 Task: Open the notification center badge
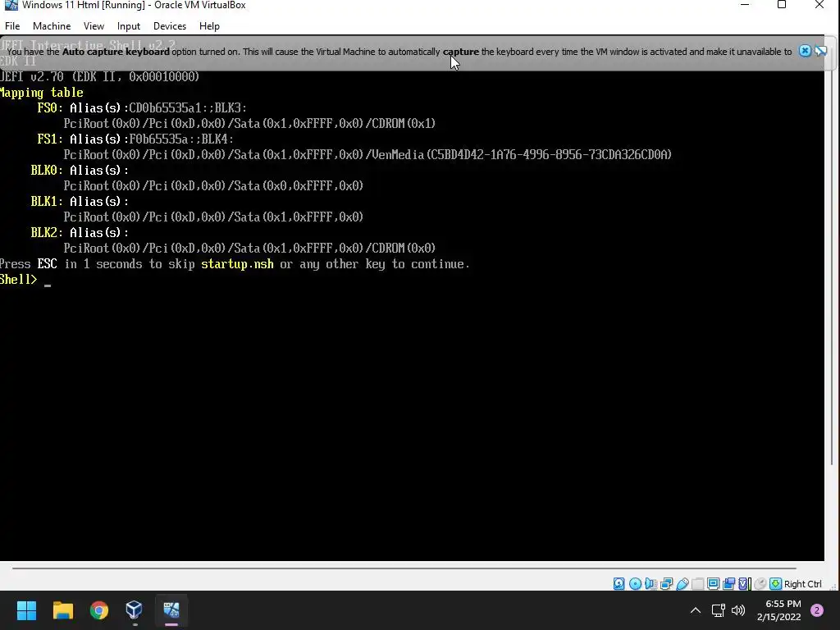coord(817,610)
